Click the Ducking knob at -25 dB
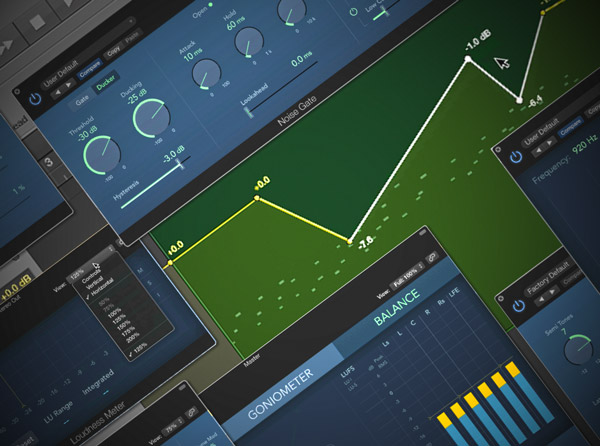600x446 pixels. coord(151,118)
